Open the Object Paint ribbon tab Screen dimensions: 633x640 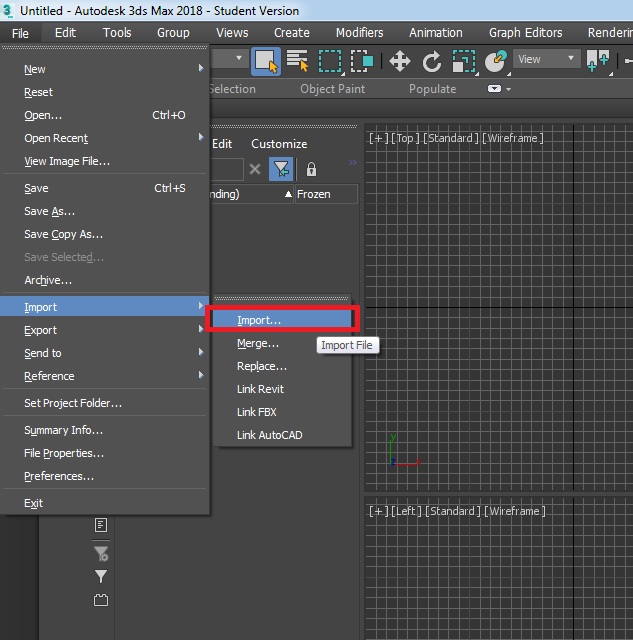pos(333,89)
